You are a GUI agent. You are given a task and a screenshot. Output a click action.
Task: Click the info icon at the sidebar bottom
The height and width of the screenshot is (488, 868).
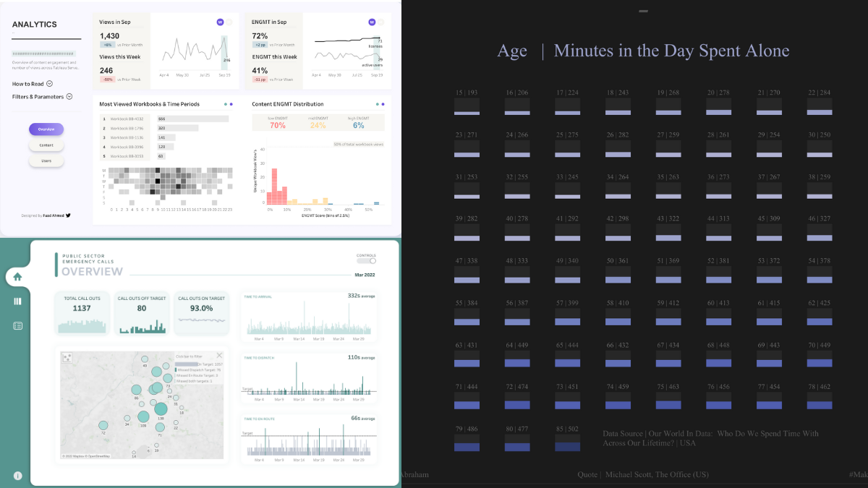click(17, 475)
